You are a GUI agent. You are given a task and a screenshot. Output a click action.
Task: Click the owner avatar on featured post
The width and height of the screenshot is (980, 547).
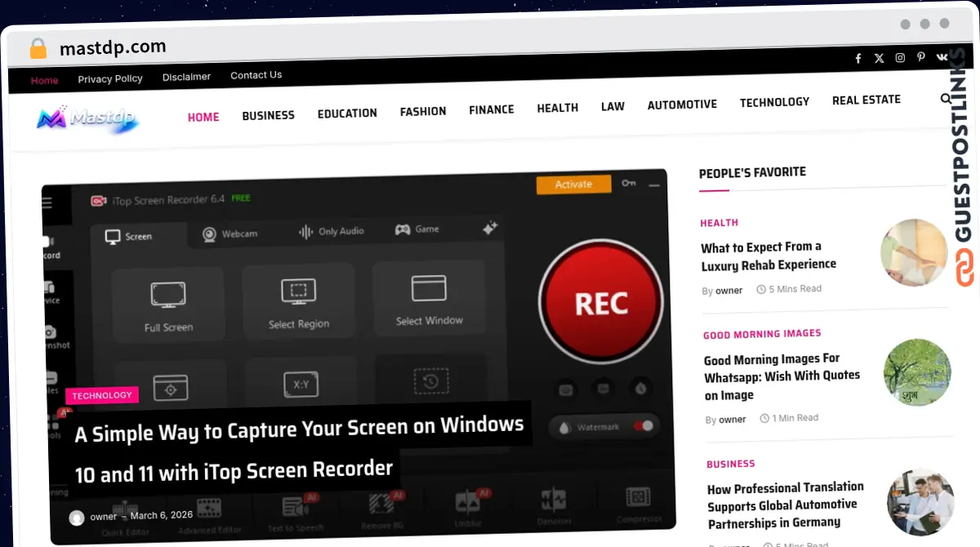[x=77, y=517]
